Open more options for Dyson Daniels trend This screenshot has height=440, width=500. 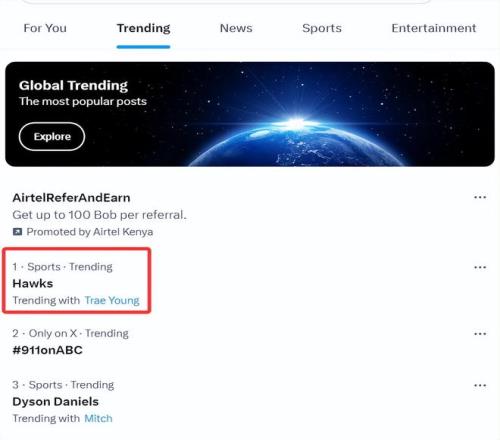(480, 386)
